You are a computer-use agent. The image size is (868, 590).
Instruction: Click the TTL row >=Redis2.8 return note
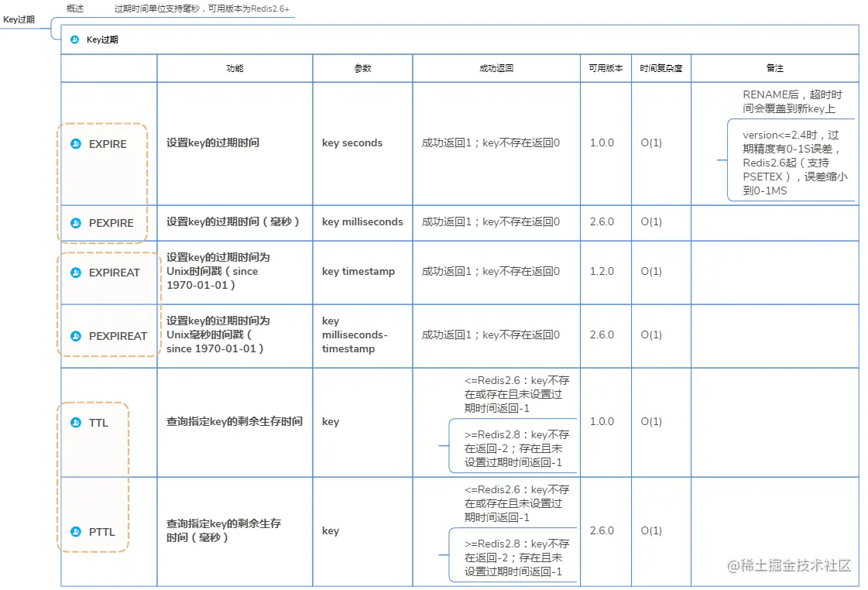click(516, 448)
